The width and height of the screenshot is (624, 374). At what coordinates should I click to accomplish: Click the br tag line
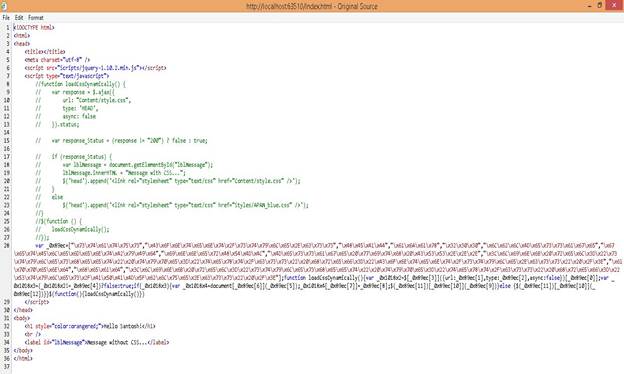(33, 334)
